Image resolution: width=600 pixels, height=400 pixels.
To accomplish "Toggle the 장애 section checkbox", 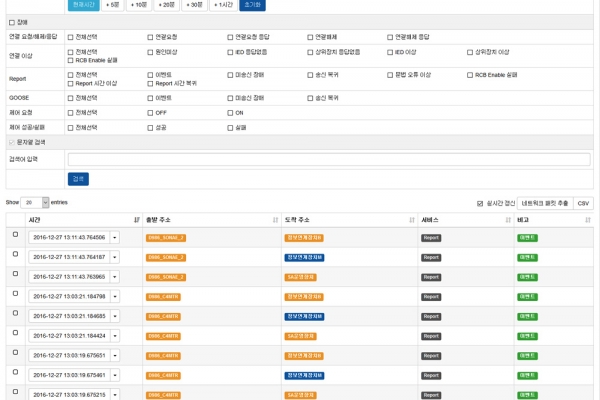I will (x=12, y=23).
